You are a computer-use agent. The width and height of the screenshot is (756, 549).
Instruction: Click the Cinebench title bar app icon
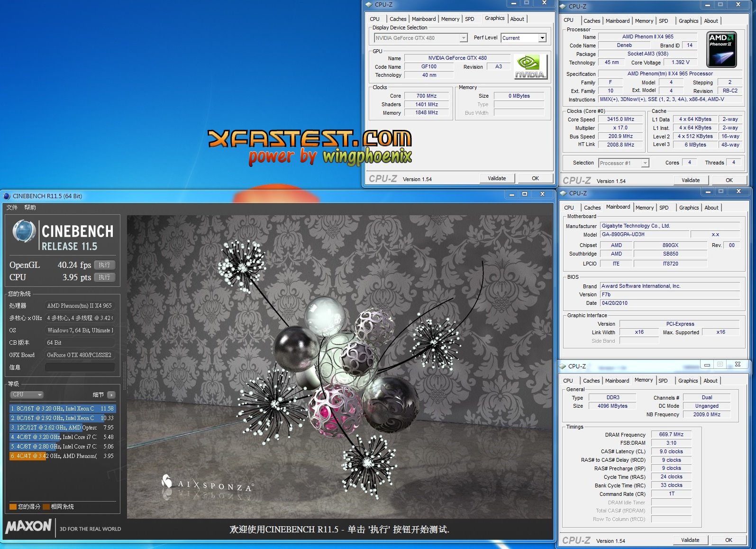point(7,196)
